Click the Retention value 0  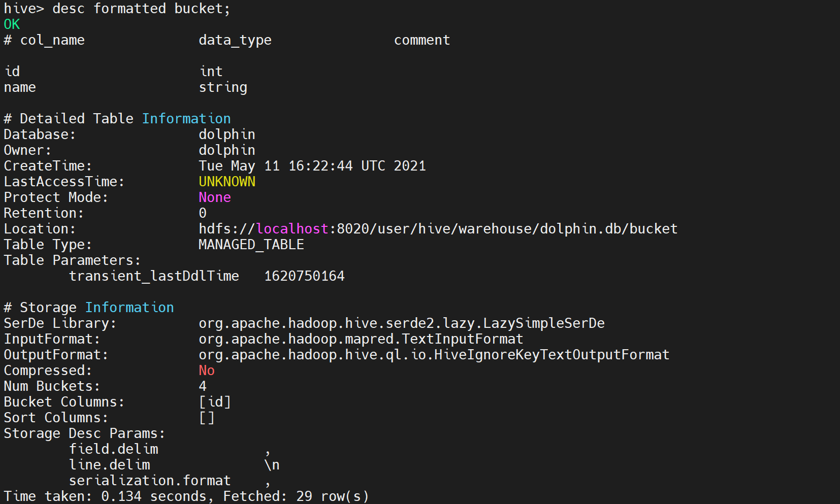click(203, 213)
